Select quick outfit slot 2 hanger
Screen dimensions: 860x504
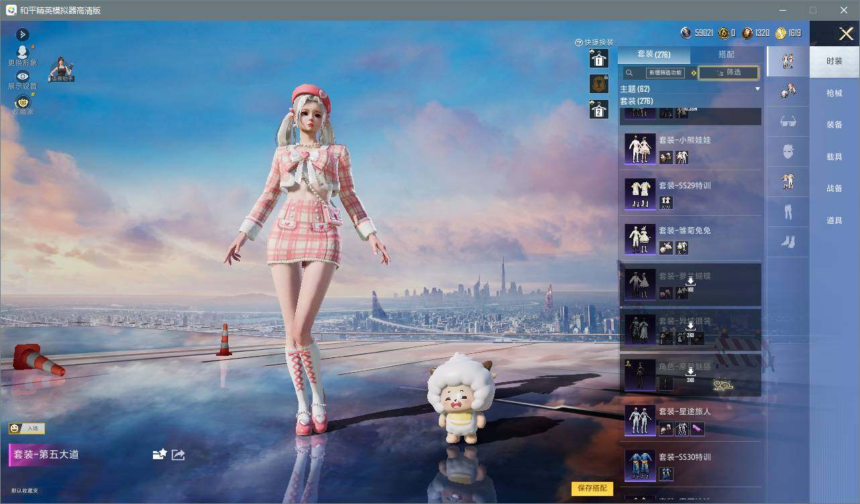[x=598, y=109]
